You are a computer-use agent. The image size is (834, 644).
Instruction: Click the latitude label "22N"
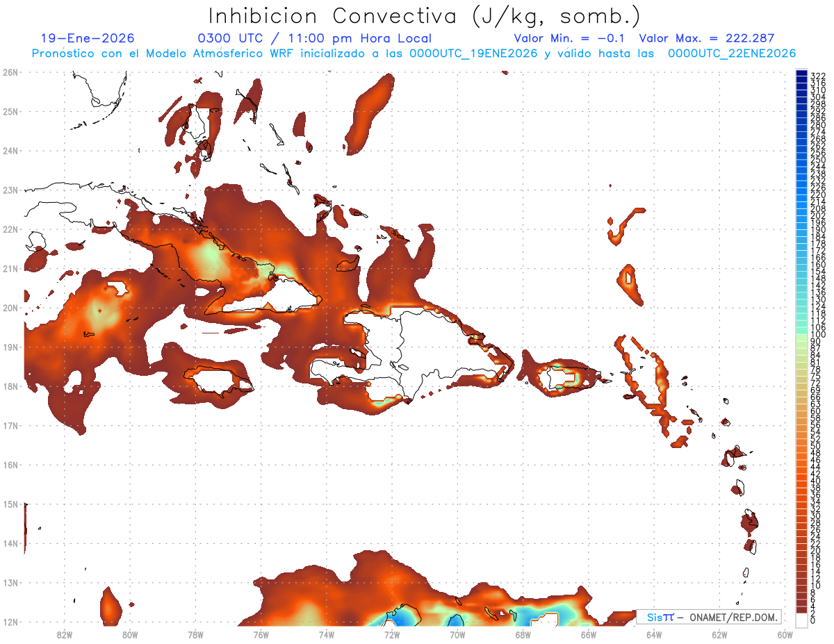(10, 229)
